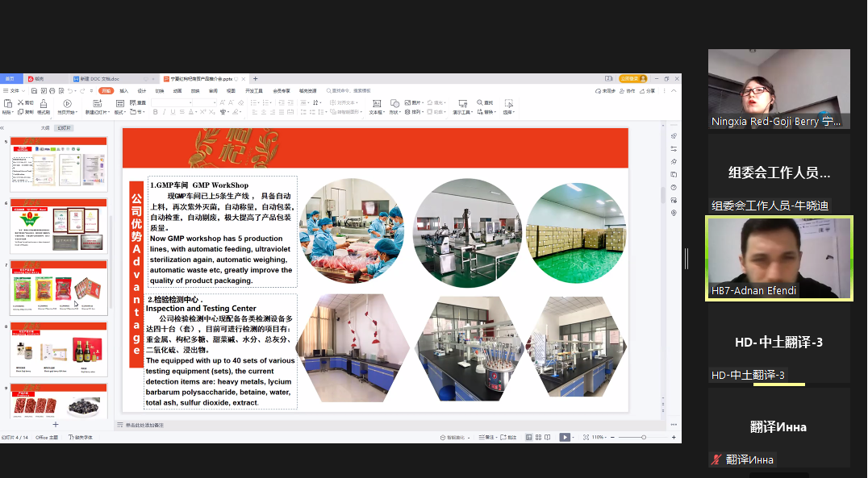The width and height of the screenshot is (868, 478).
Task: Select HB7-Adnan Efendi participant video tile
Action: point(779,259)
